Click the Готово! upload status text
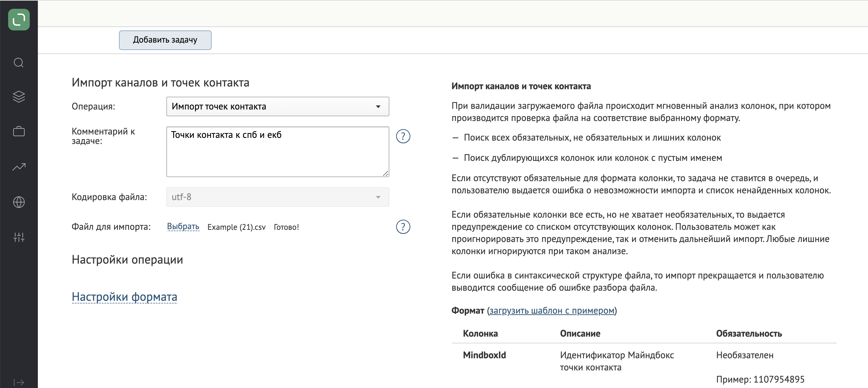The height and width of the screenshot is (388, 868). tap(286, 227)
